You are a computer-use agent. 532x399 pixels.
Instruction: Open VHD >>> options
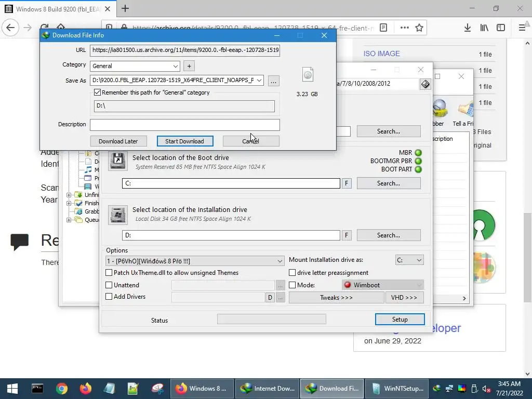[x=404, y=298]
